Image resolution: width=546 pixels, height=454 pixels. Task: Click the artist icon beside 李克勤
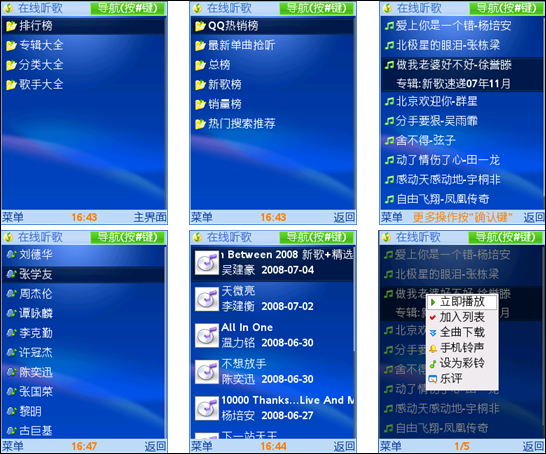11,333
